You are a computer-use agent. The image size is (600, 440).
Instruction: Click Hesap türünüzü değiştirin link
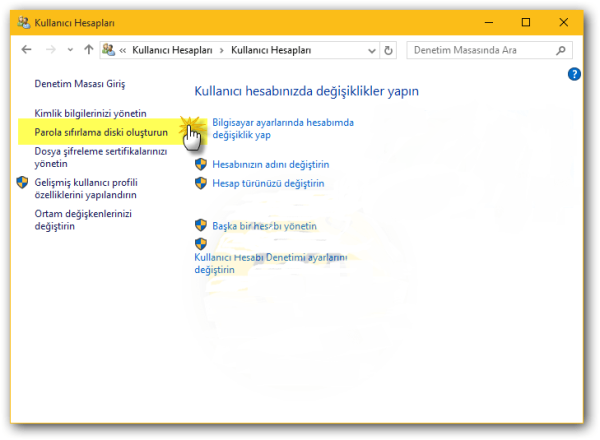click(x=268, y=183)
